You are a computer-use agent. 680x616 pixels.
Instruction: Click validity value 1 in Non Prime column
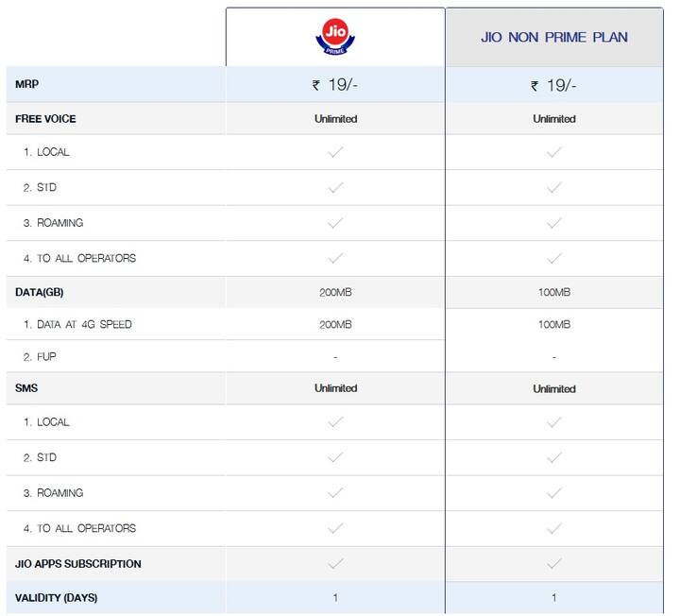553,598
